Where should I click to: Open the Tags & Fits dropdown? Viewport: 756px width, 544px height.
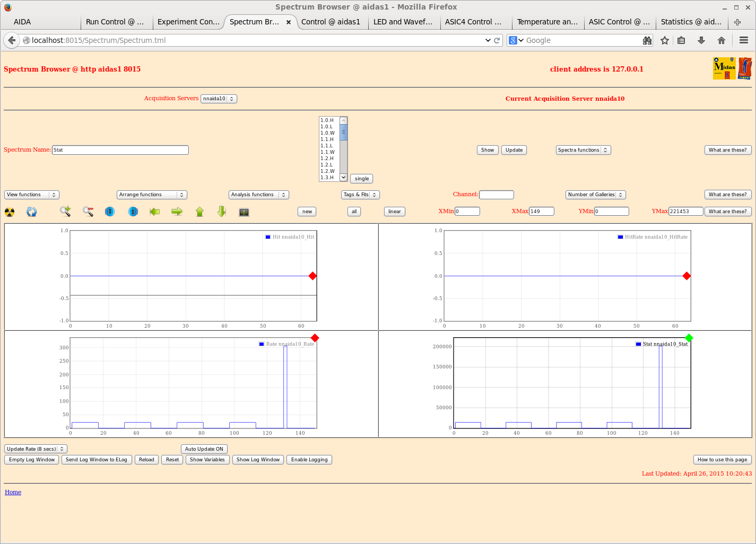click(360, 195)
